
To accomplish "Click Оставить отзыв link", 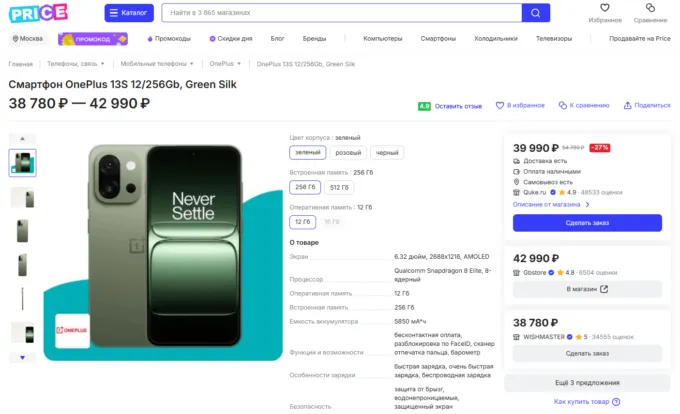I will [458, 106].
